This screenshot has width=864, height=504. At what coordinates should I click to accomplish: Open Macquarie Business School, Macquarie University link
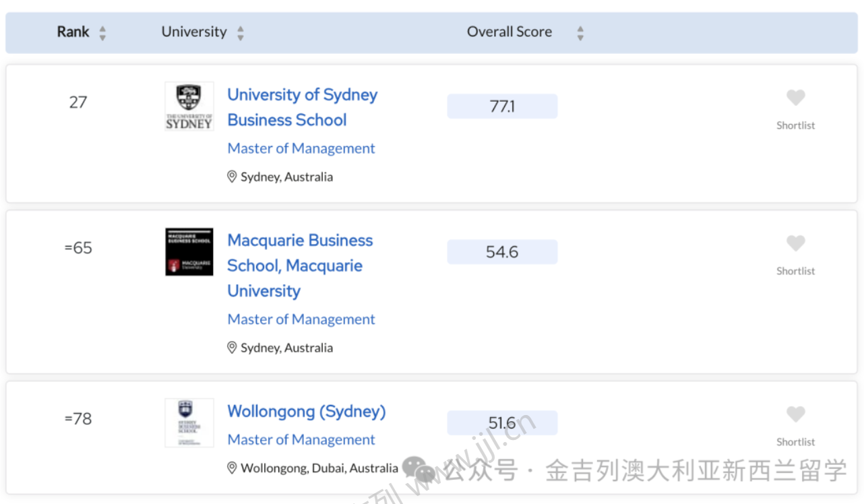(300, 265)
